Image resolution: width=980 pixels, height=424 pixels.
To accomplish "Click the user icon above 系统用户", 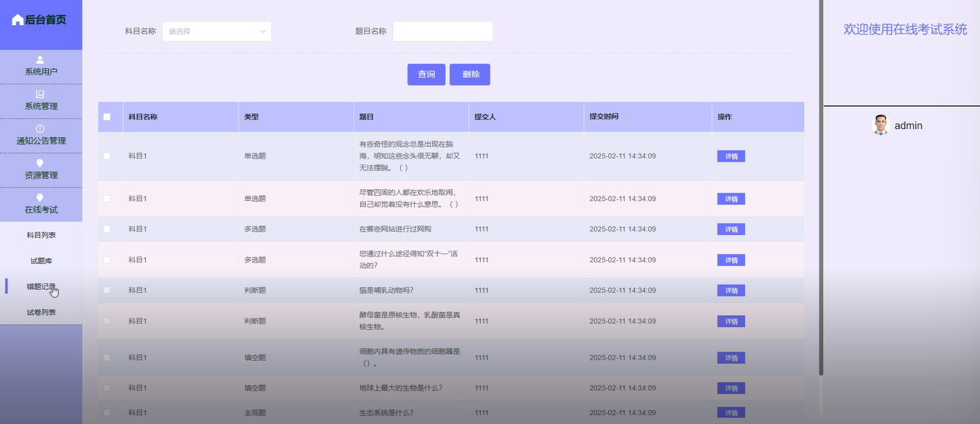I will (x=40, y=60).
